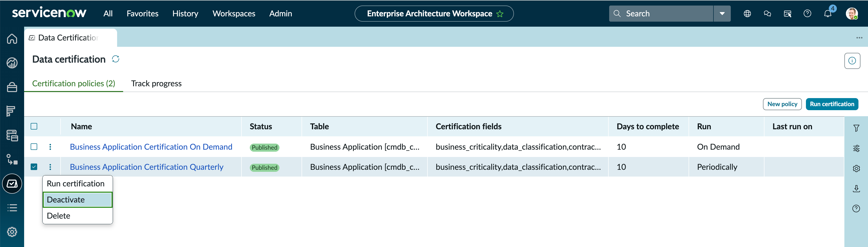The height and width of the screenshot is (247, 868).
Task: Choose Delete from the context menu
Action: tap(77, 216)
